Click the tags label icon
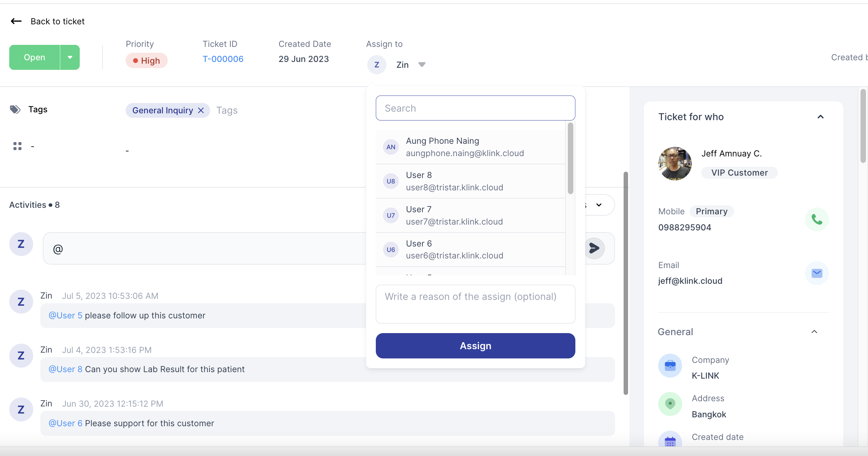Screen dimensions: 868x456 tap(15, 110)
